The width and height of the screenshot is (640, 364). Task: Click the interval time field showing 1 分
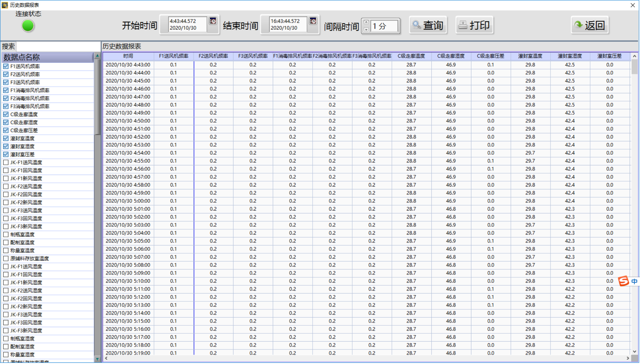pyautogui.click(x=385, y=26)
